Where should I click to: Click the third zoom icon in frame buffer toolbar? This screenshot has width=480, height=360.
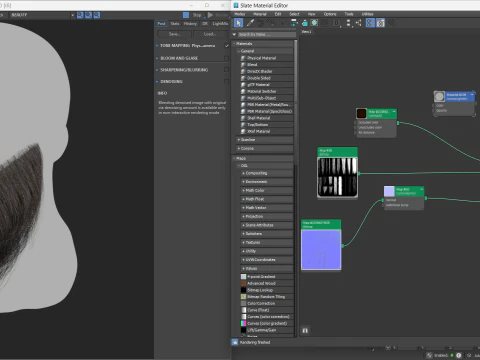[x=97, y=15]
